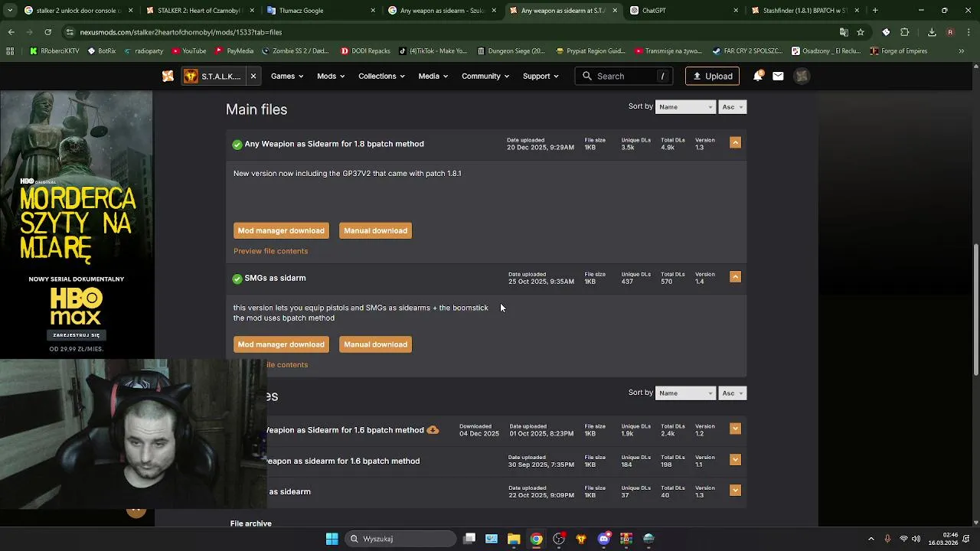Image resolution: width=980 pixels, height=551 pixels.
Task: Click the downloaded cloud icon on 1.6 file
Action: [433, 430]
